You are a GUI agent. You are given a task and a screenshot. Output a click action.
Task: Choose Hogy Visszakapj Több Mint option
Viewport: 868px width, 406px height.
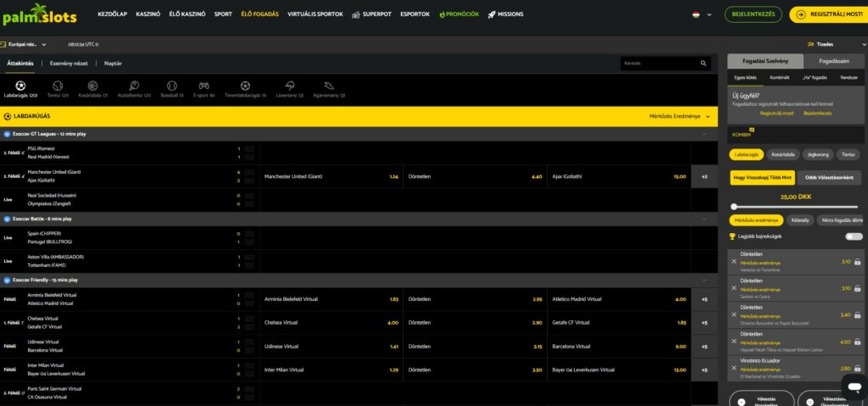pos(762,178)
